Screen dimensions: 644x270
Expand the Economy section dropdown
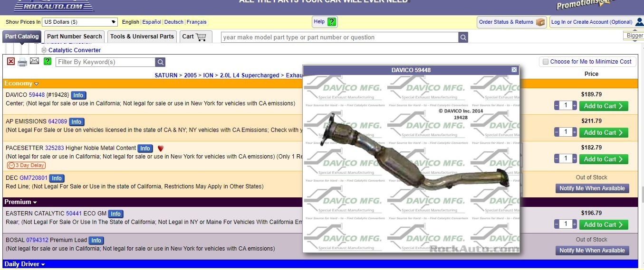coord(36,84)
